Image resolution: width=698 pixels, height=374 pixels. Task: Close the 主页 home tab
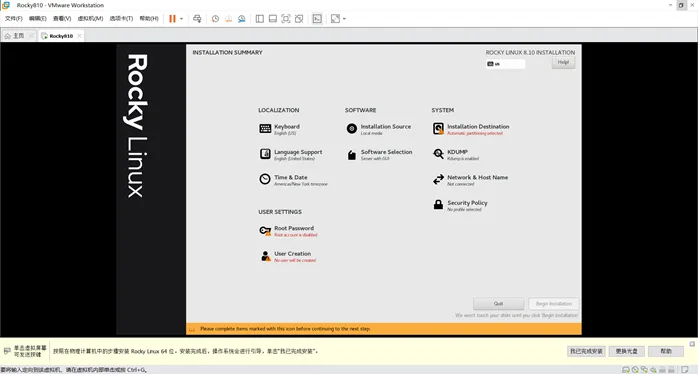point(31,36)
